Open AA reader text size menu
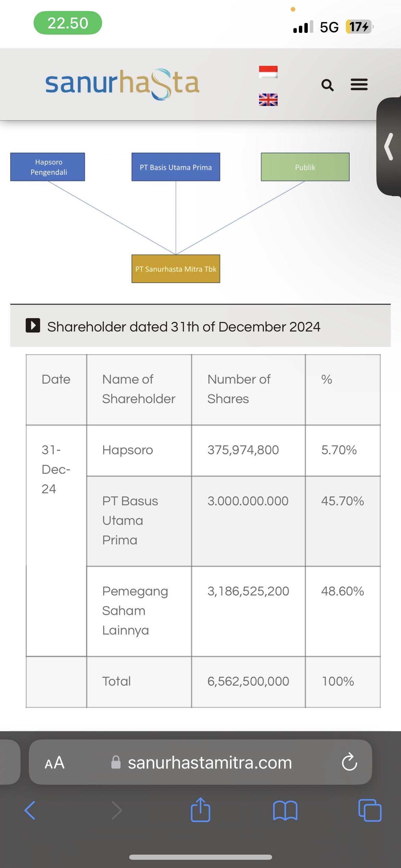This screenshot has height=868, width=401. (54, 763)
